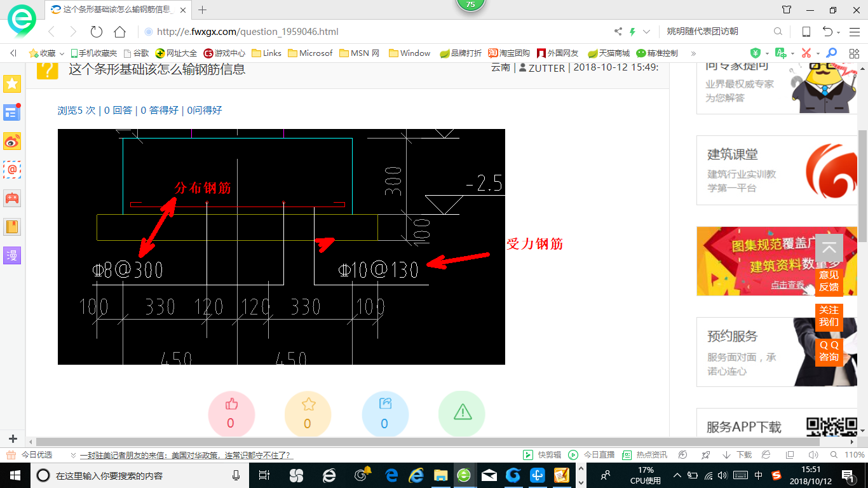868x488 pixels.
Task: Open the Microsof bookmark folder
Action: (310, 53)
